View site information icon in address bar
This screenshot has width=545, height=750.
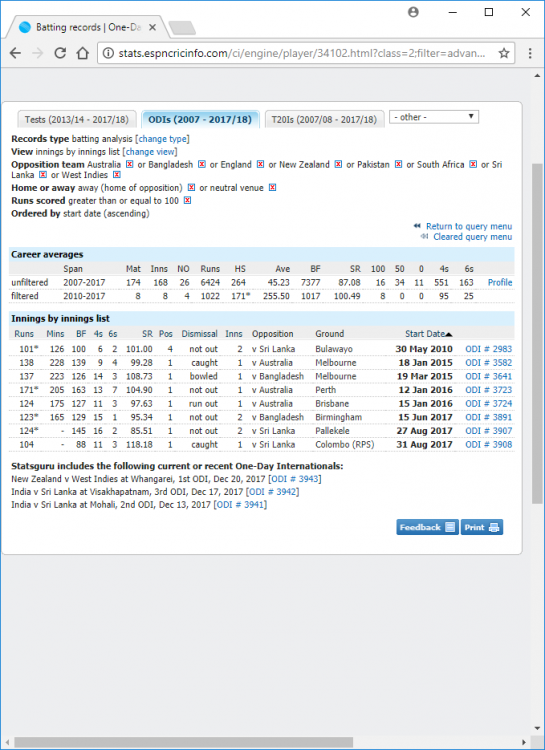(109, 53)
